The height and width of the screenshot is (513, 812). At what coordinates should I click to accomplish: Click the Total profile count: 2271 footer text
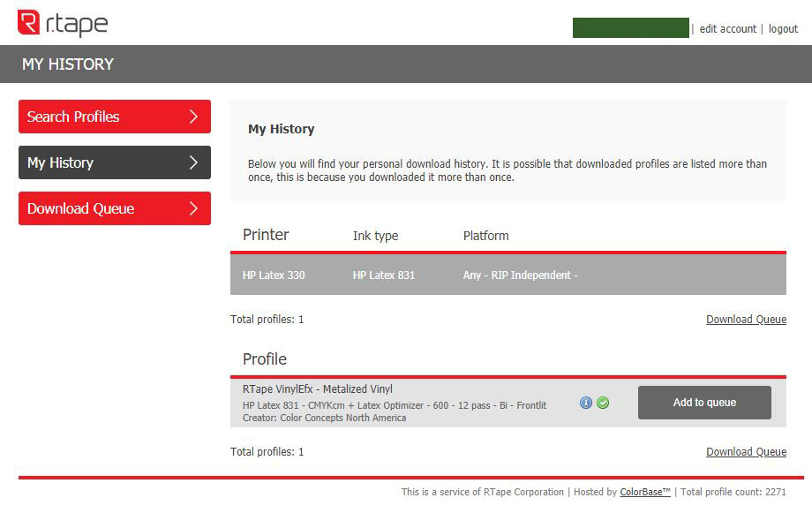(733, 492)
